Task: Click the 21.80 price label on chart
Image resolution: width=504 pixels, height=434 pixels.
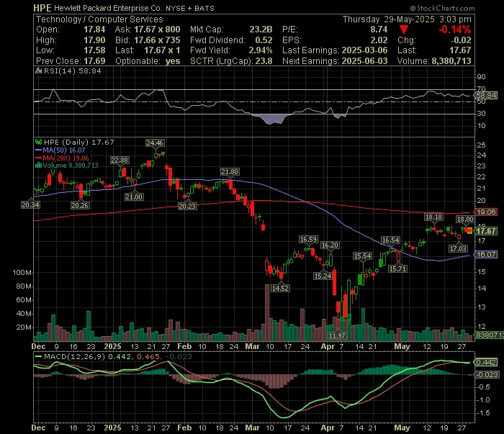Action: click(x=230, y=172)
